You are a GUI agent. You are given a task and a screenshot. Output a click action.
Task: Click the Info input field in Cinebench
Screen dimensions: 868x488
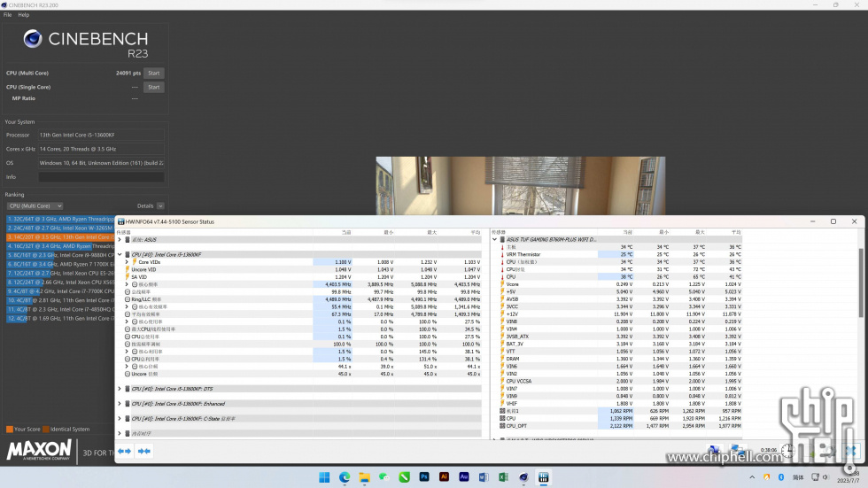(101, 177)
